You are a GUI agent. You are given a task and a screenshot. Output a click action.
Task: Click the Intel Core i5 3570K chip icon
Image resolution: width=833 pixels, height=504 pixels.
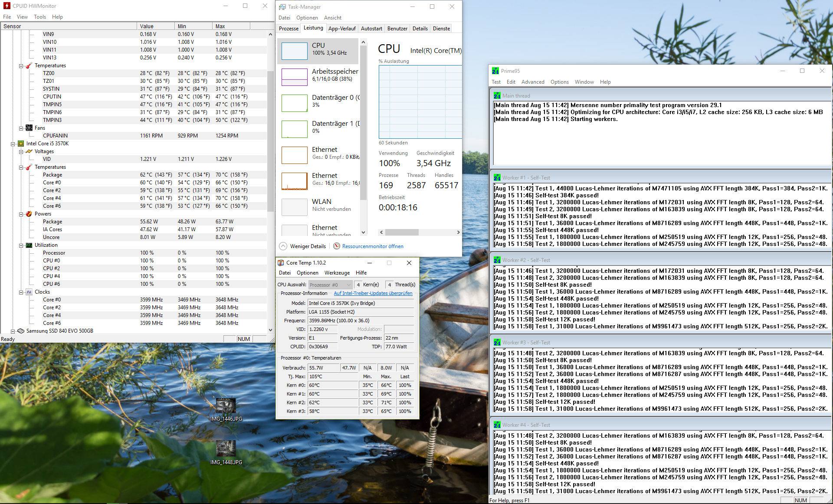pos(21,144)
